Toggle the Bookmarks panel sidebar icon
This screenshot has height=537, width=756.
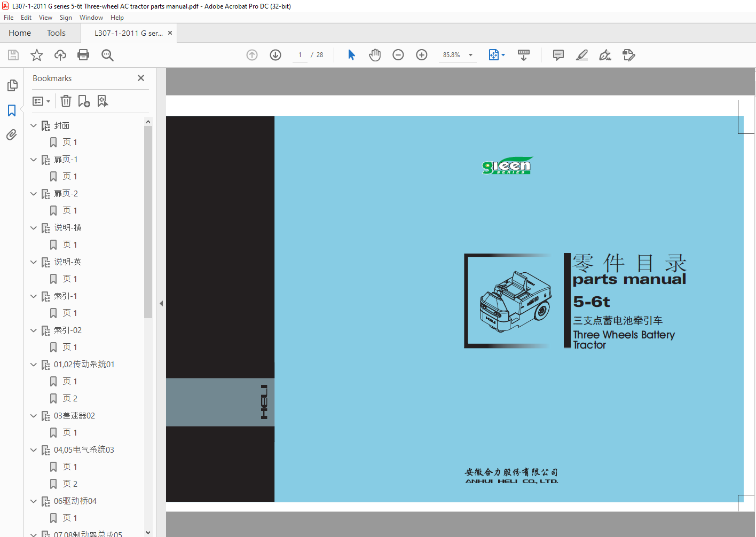coord(12,110)
